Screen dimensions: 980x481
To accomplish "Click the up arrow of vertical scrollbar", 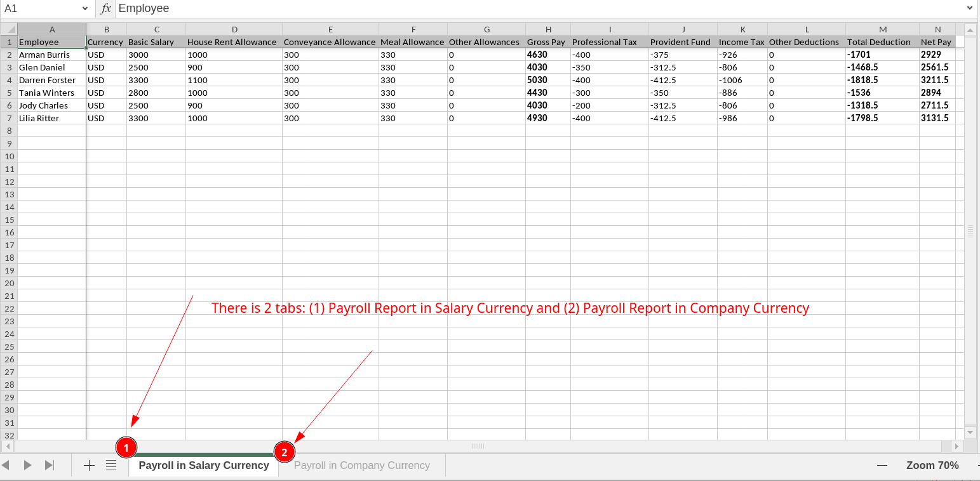I will (x=970, y=29).
